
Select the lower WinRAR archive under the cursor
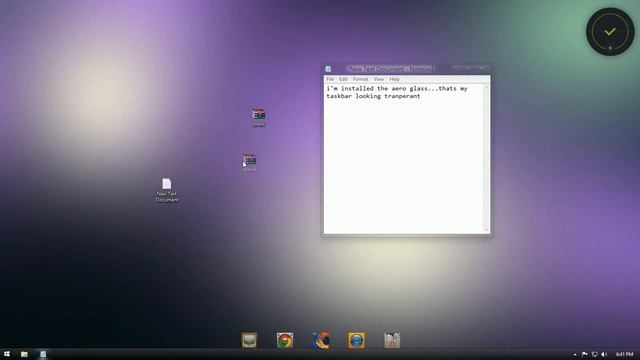(x=249, y=162)
